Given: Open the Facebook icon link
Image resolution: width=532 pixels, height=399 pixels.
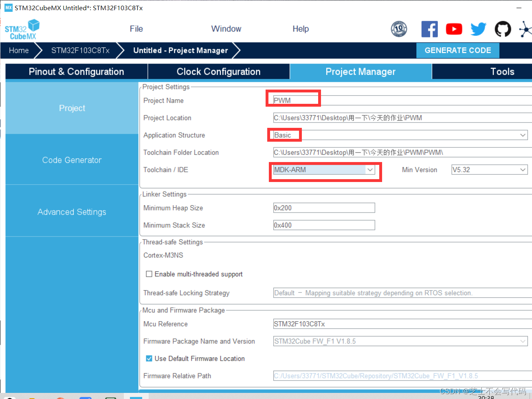Looking at the screenshot, I should [x=429, y=29].
